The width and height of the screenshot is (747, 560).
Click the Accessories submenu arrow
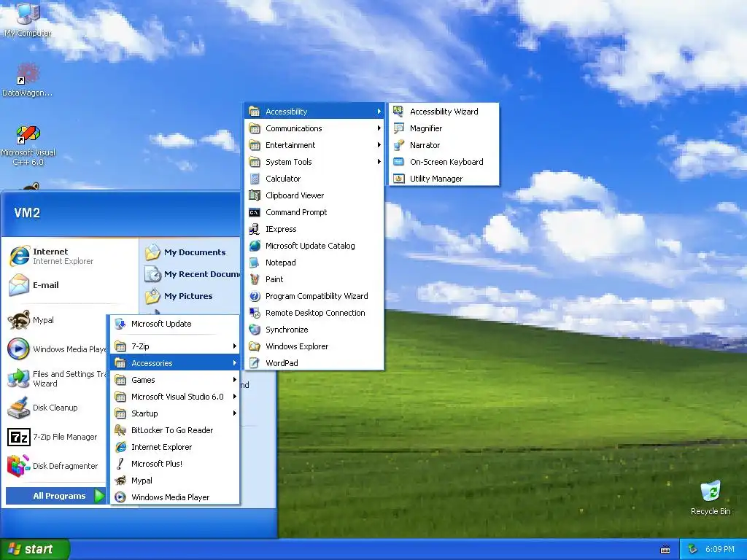[x=234, y=363]
